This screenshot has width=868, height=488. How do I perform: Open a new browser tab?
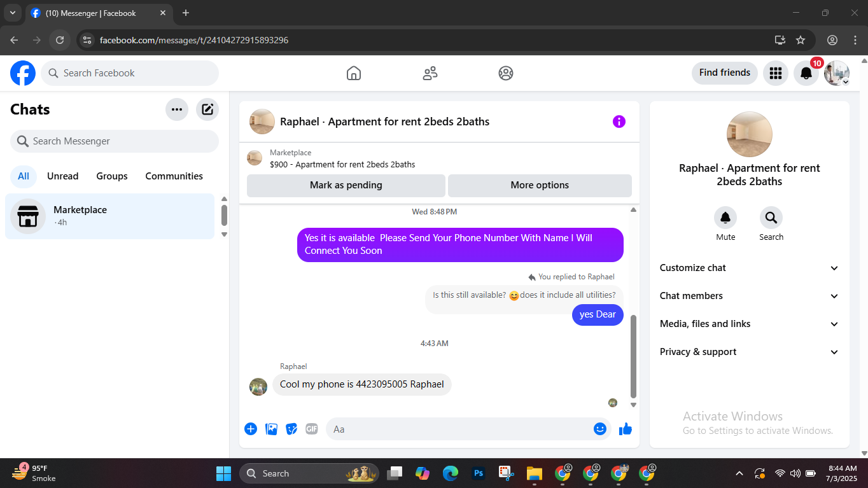(x=186, y=13)
